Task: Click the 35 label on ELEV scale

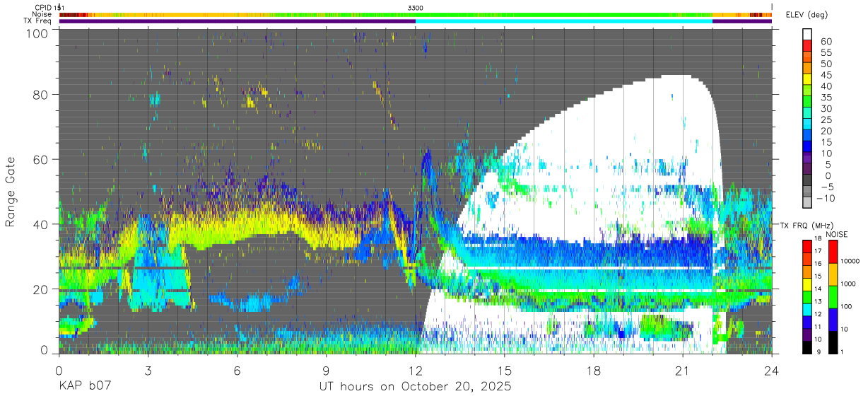Action: coord(826,97)
